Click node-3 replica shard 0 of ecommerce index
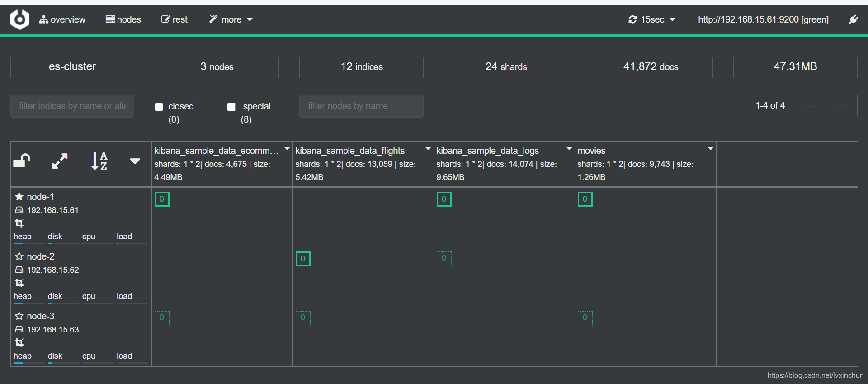 point(162,318)
